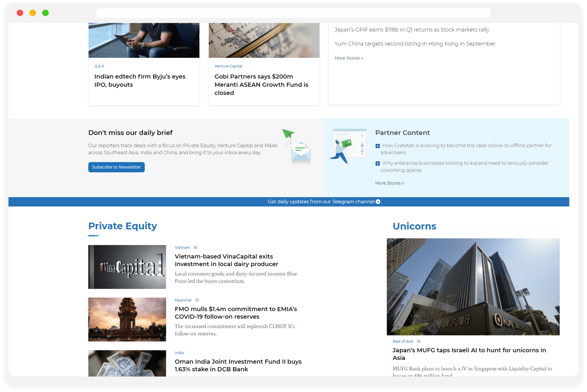Click the red macOS close button

[x=20, y=13]
